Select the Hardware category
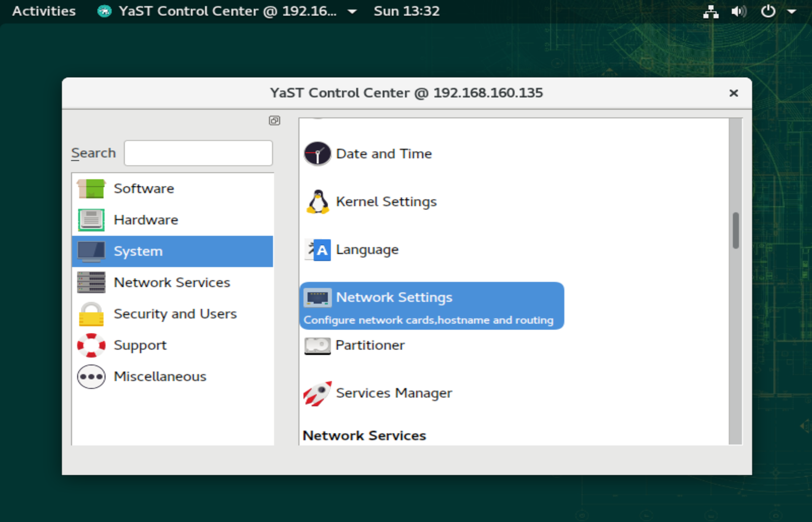The height and width of the screenshot is (522, 812). [146, 220]
